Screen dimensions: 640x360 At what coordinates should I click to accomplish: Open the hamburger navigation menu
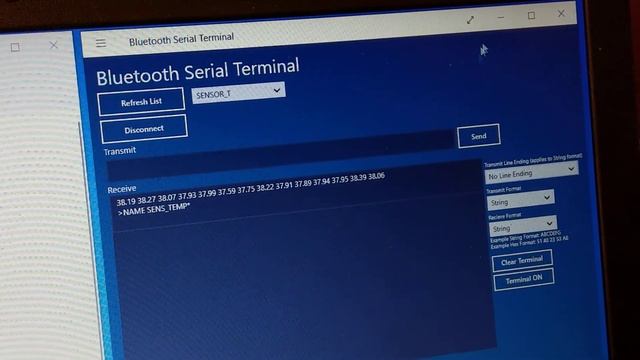point(101,43)
